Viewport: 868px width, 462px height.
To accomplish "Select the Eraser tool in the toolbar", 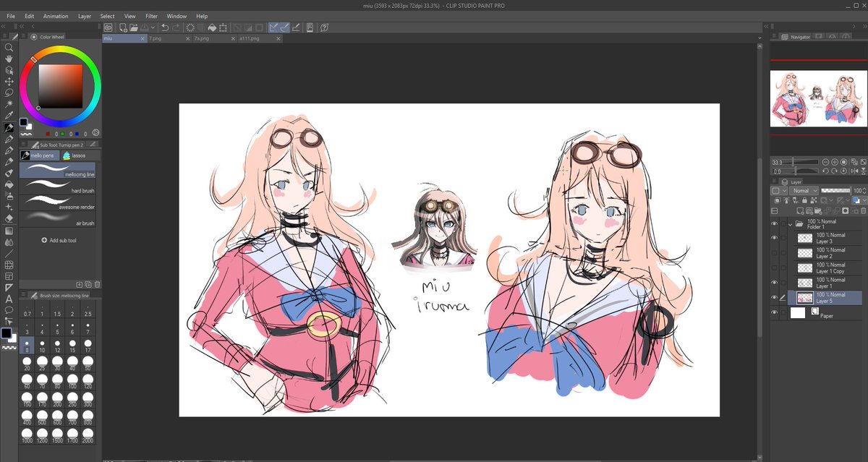I will (9, 218).
